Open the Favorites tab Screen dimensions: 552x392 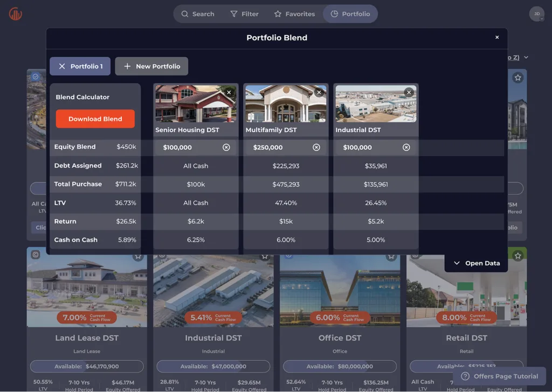click(x=295, y=14)
